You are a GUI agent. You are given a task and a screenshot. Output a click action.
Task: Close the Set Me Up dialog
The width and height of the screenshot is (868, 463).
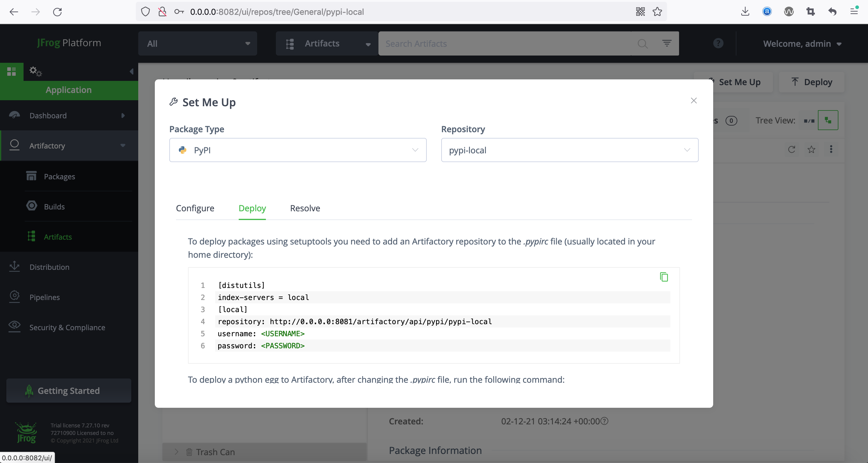[x=694, y=101]
